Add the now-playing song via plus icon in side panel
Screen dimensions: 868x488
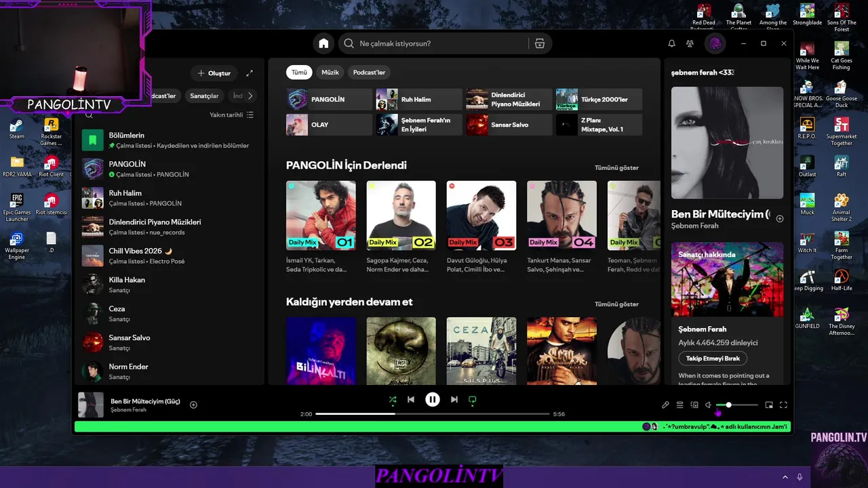point(780,219)
